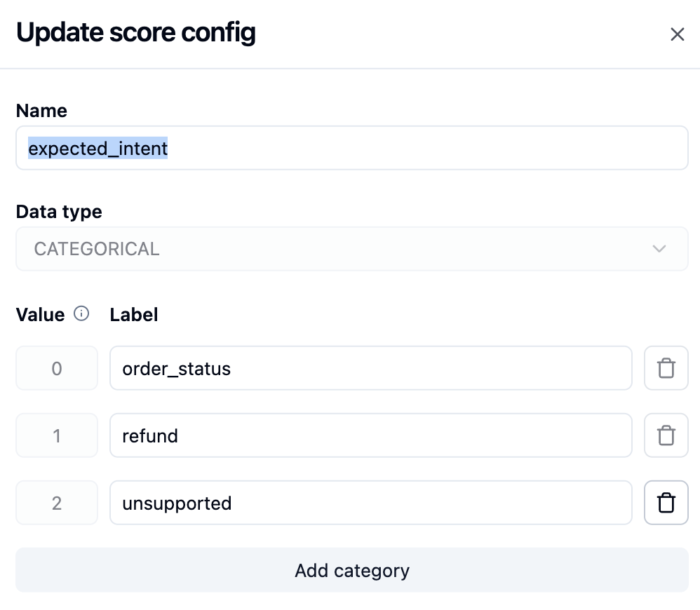Click the Label column heading
This screenshot has height=610, width=700.
(134, 315)
